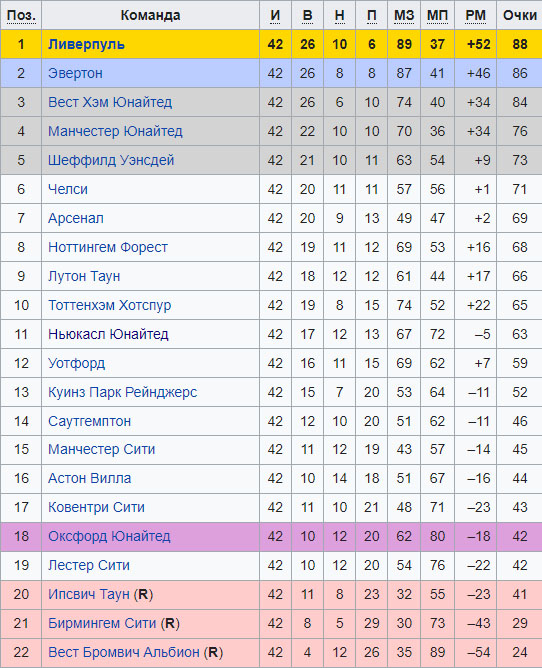This screenshot has height=668, width=542.
Task: Click the Вест Хэм Юнайтед link
Action: [x=110, y=102]
